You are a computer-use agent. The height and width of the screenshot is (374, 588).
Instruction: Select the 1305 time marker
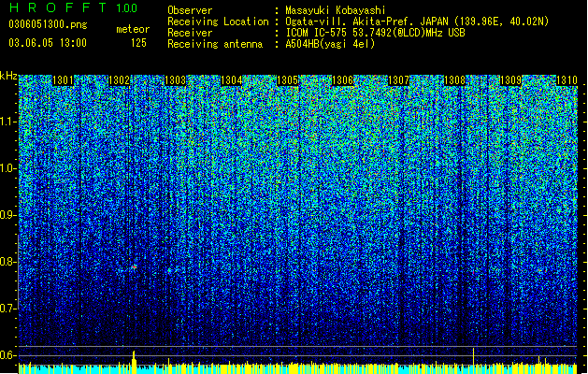[x=287, y=80]
